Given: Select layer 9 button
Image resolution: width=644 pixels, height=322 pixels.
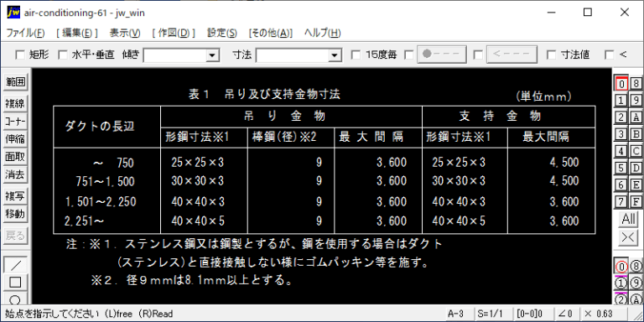Looking at the screenshot, I should coord(636,101).
